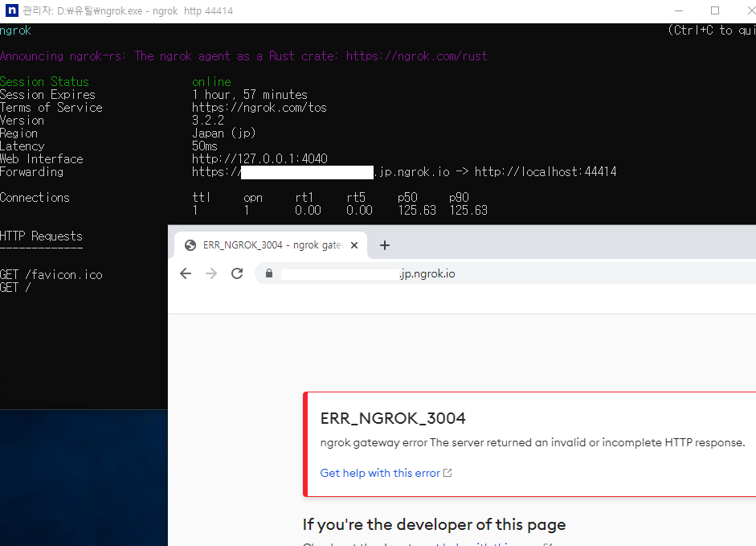Screen dimensions: 756x546
Task: Click the 'Connections' label
Action: (x=35, y=198)
